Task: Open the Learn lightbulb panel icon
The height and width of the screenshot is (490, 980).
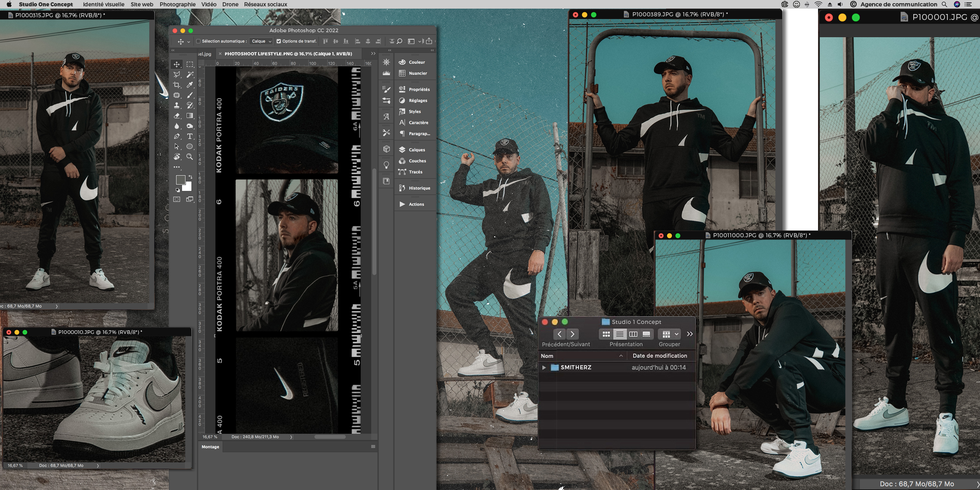Action: [x=387, y=165]
